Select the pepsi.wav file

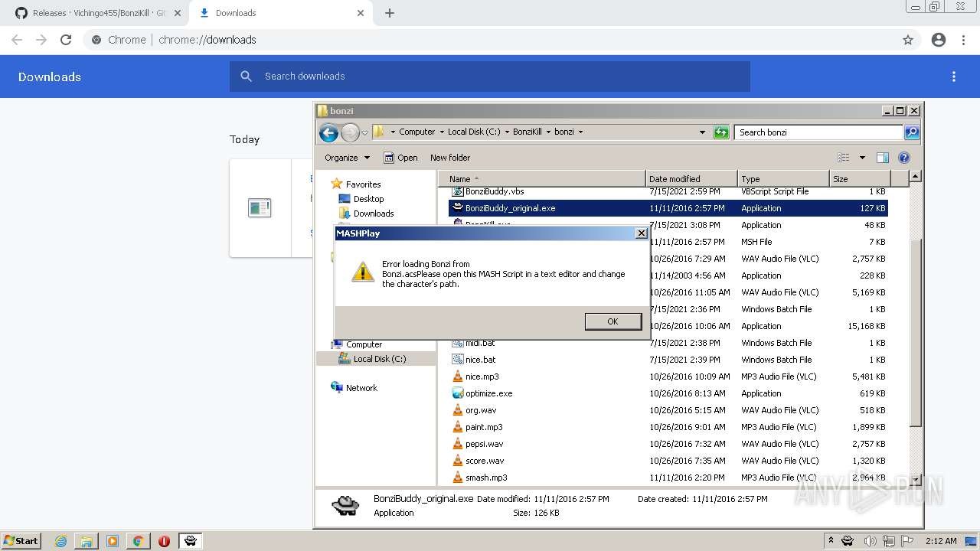pyautogui.click(x=484, y=444)
